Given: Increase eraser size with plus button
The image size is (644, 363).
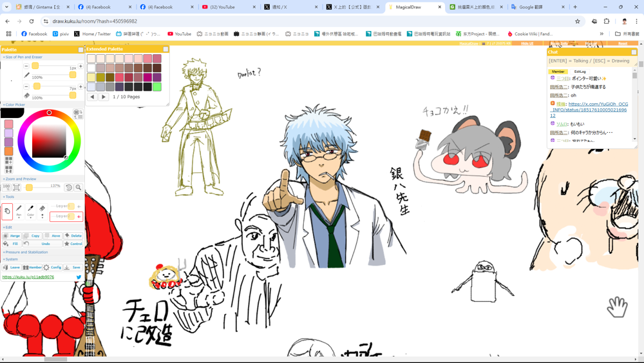Looking at the screenshot, I should point(80,86).
